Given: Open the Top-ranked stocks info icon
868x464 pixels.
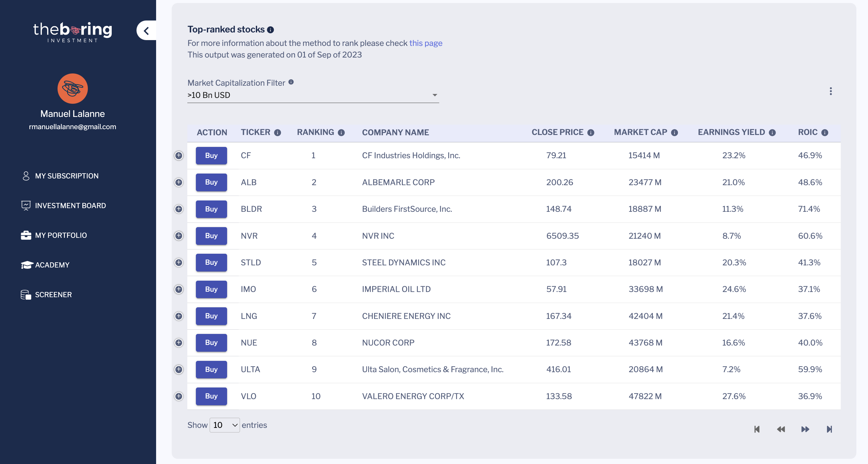Looking at the screenshot, I should (x=270, y=30).
